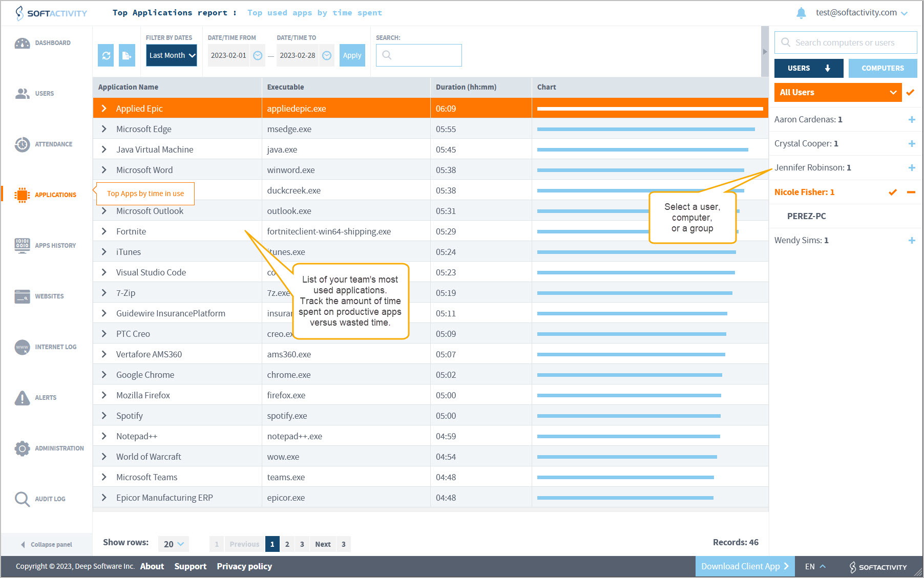Open the account email dropdown

tap(862, 13)
